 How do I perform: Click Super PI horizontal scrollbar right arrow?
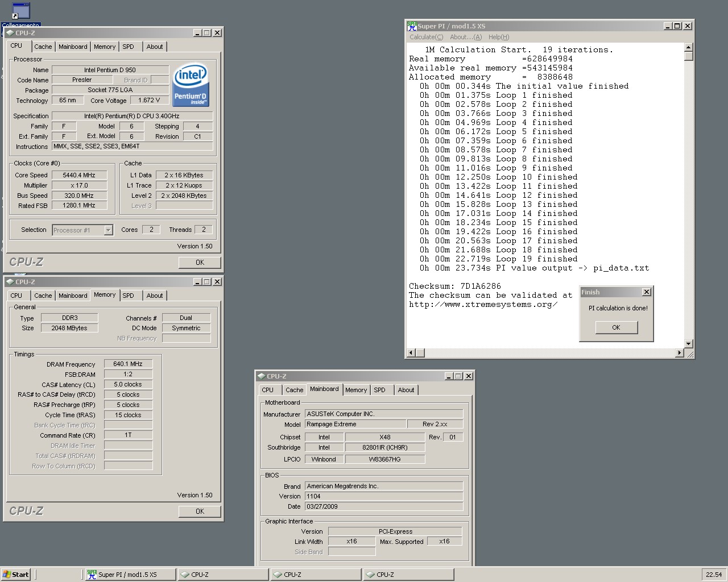pos(679,353)
